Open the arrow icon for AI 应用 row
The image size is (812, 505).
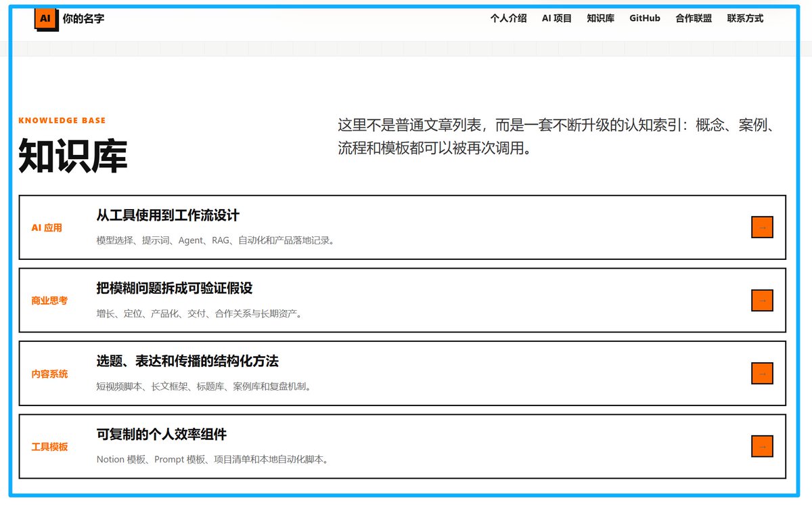(762, 227)
